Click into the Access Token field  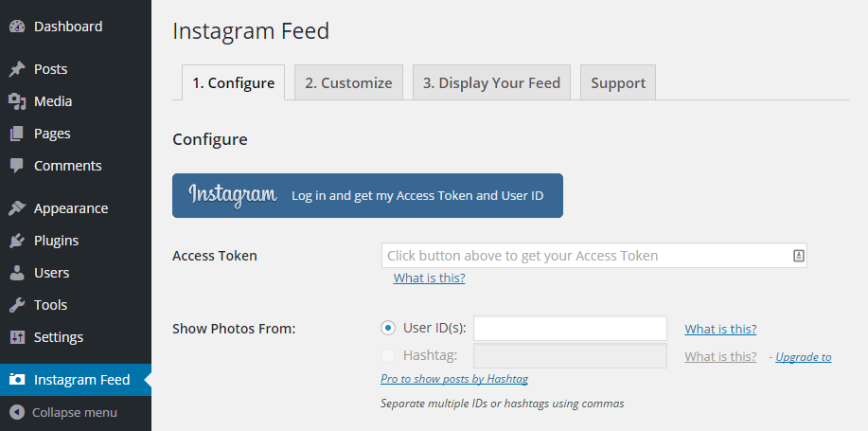pyautogui.click(x=594, y=256)
